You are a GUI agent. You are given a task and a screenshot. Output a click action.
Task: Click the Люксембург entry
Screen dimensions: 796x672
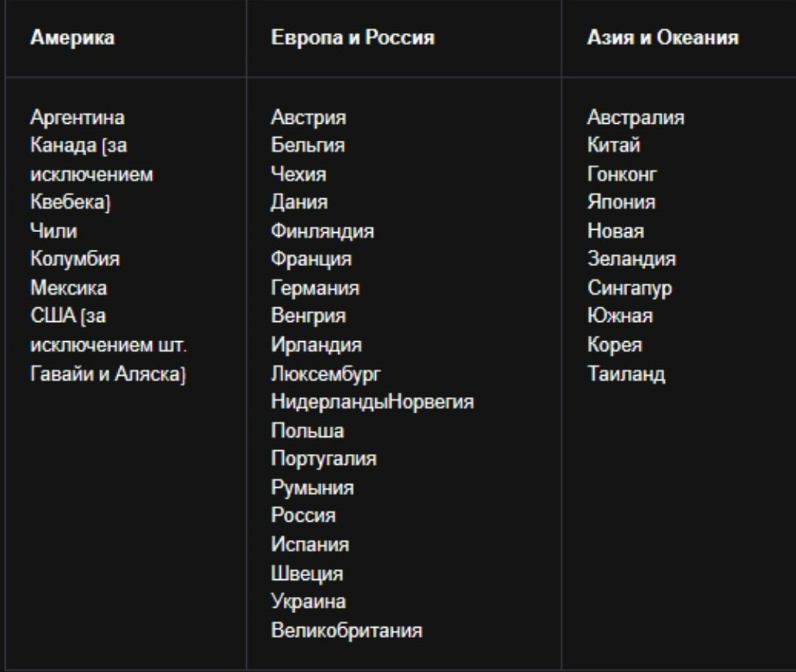(326, 374)
